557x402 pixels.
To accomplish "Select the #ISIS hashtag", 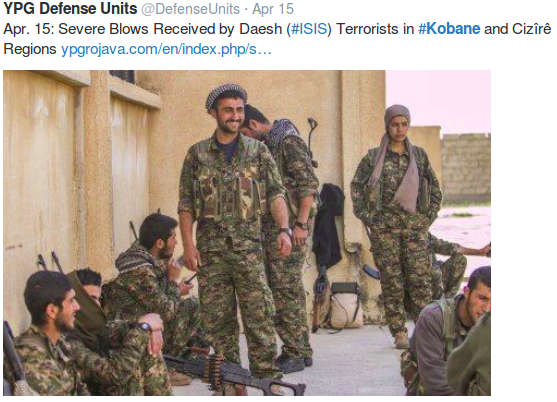I will click(x=309, y=29).
